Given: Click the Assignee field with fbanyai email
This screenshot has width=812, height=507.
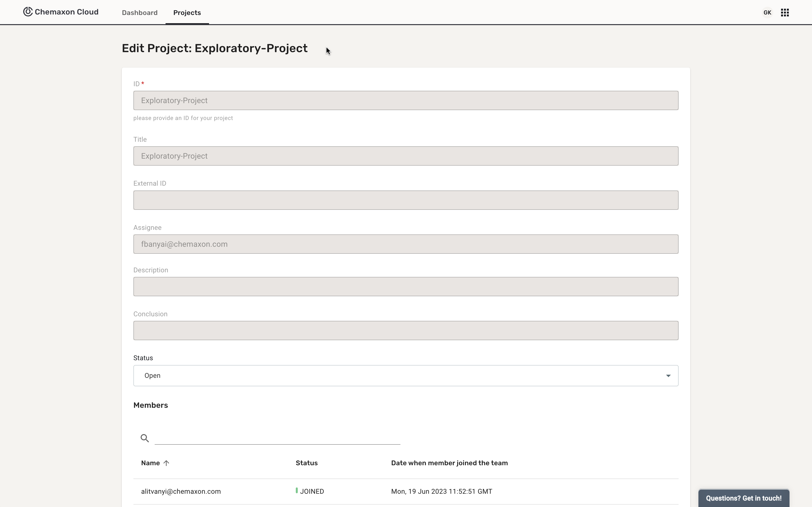Looking at the screenshot, I should pos(405,244).
